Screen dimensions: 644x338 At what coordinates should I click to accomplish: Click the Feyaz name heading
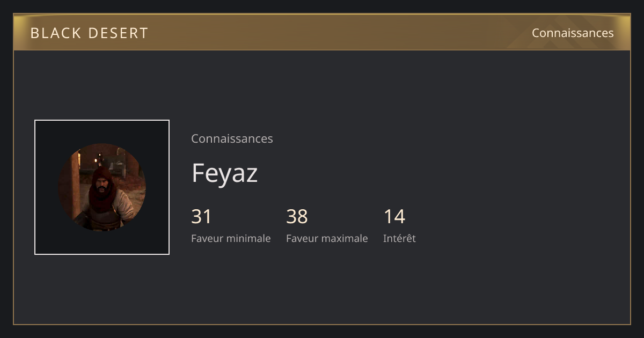point(224,173)
